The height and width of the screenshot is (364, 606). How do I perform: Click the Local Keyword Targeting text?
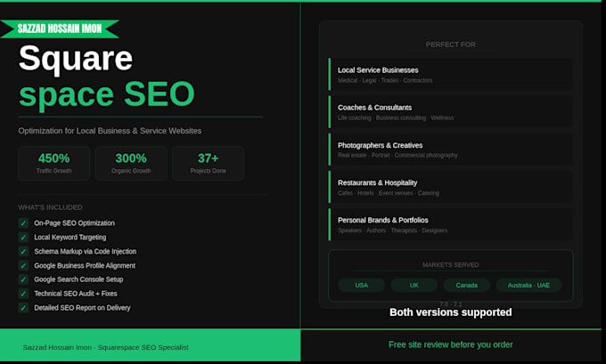pos(70,238)
